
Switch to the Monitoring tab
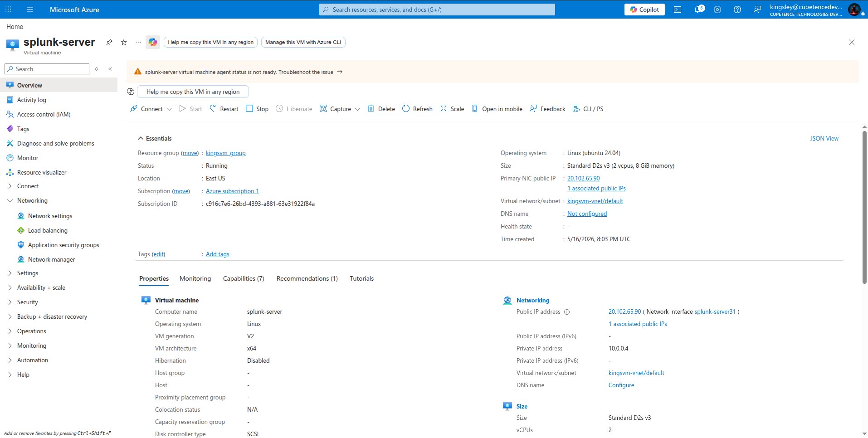pyautogui.click(x=195, y=278)
